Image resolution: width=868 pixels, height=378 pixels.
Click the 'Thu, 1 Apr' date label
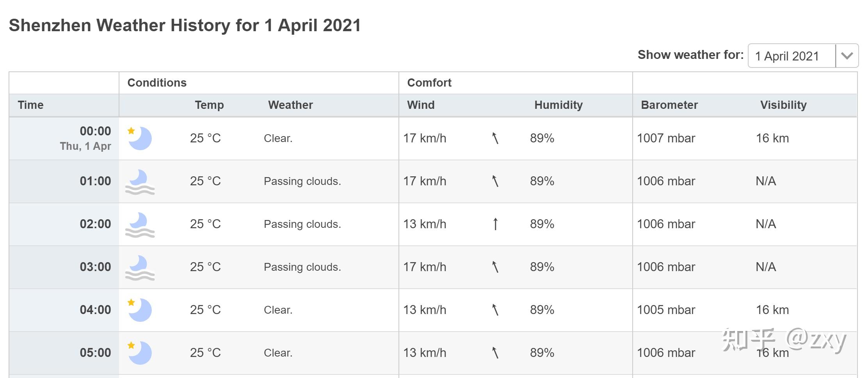pyautogui.click(x=85, y=146)
